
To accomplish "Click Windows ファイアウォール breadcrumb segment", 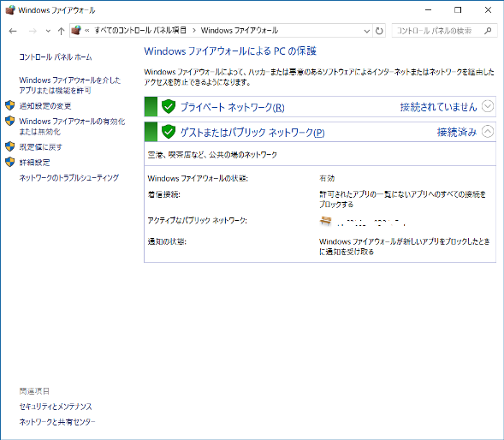I will tap(240, 31).
